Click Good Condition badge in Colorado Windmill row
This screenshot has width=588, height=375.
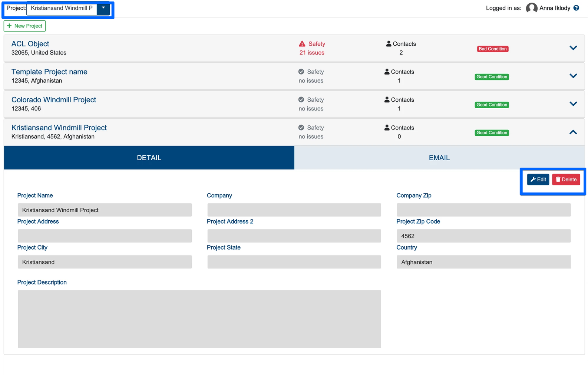click(492, 105)
